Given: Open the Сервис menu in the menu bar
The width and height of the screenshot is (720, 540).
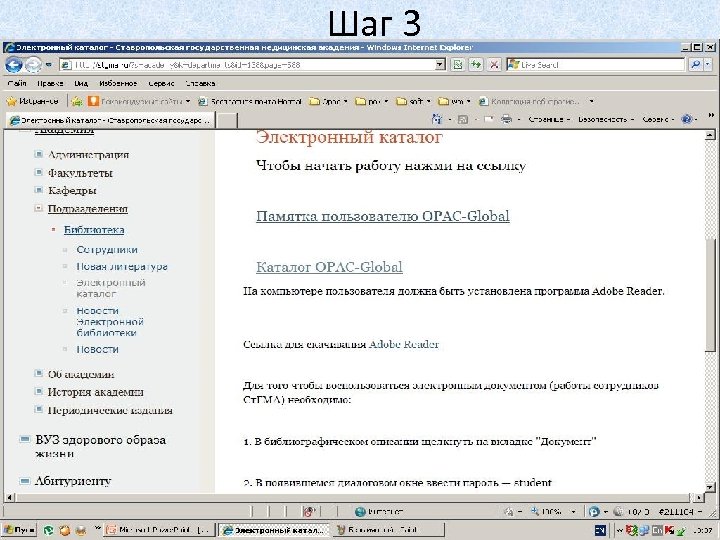Looking at the screenshot, I should click(x=161, y=84).
